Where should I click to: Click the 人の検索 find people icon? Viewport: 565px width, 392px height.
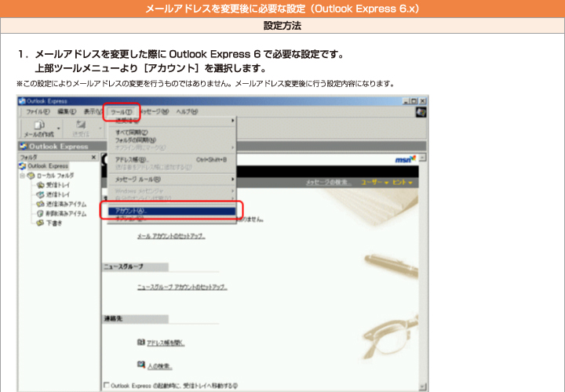tap(141, 365)
